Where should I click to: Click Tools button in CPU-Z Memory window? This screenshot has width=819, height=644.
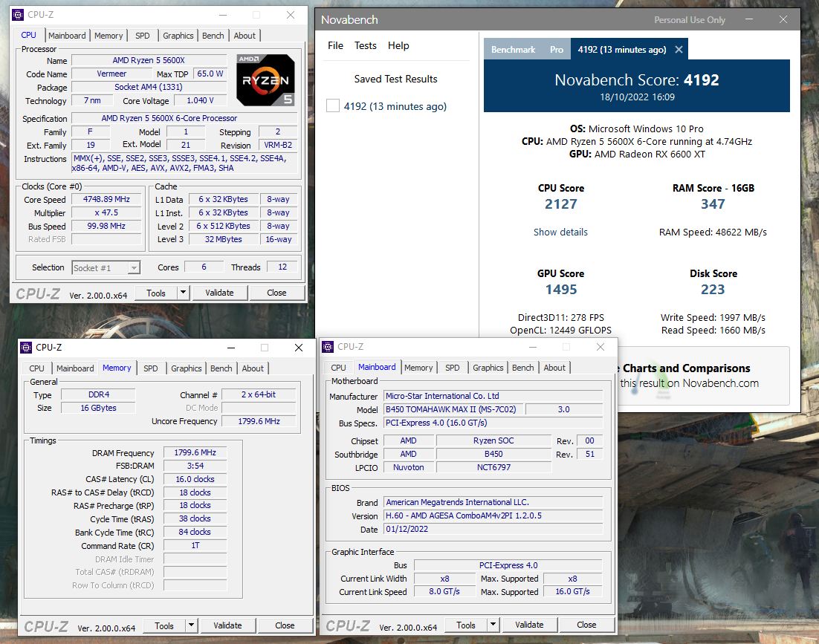tap(164, 625)
